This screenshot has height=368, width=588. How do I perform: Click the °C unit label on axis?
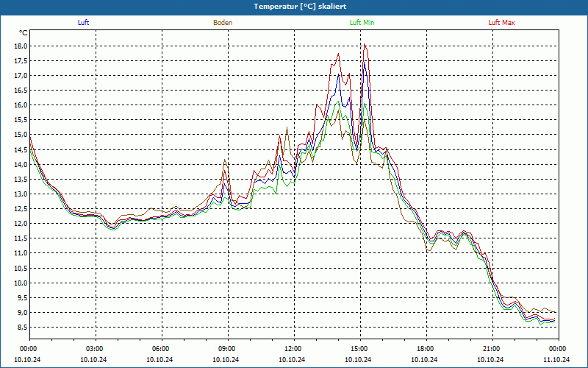click(x=24, y=33)
